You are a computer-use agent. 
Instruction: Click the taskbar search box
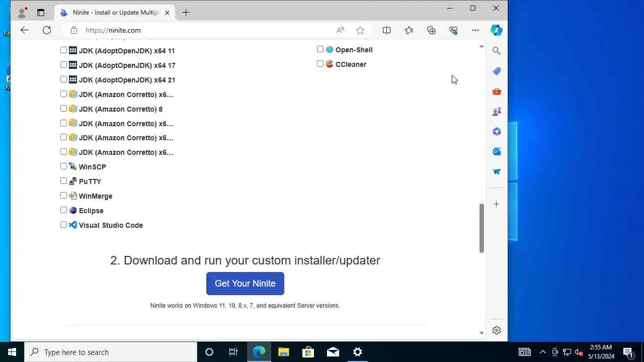[111, 352]
